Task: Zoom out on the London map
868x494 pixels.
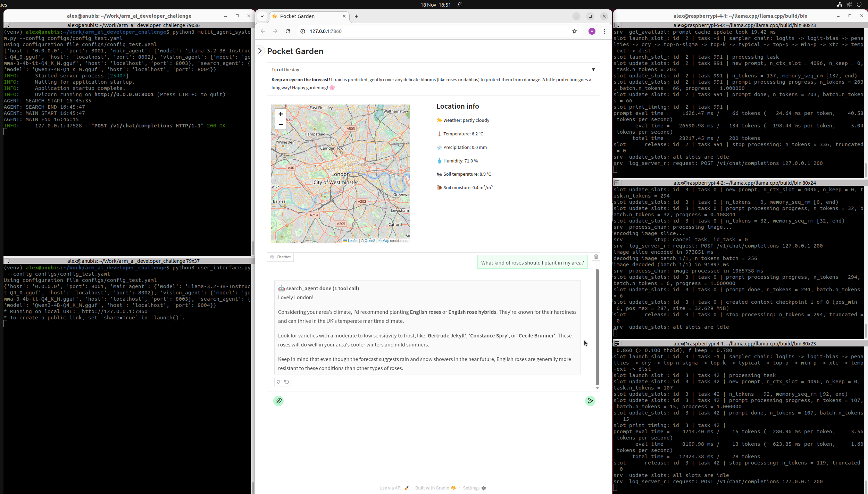Action: [x=281, y=124]
